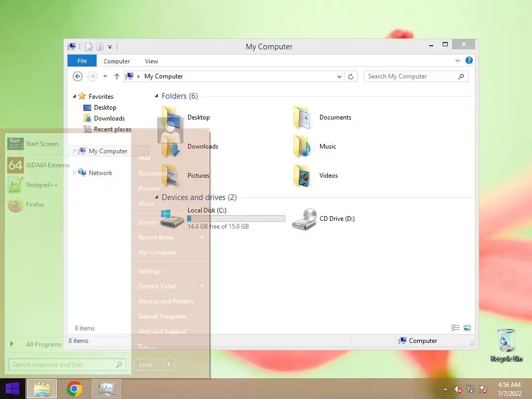Image resolution: width=532 pixels, height=399 pixels.
Task: Select the Local Disk (C:) drive icon
Action: [171, 219]
